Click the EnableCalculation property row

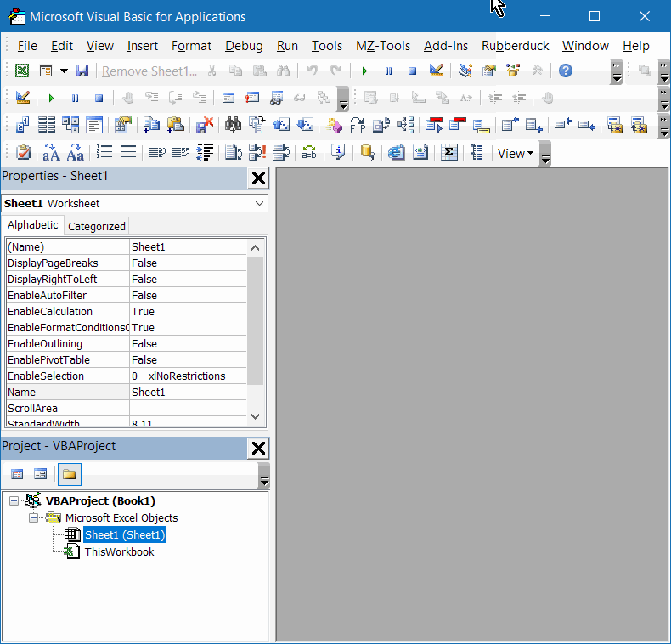tap(127, 311)
